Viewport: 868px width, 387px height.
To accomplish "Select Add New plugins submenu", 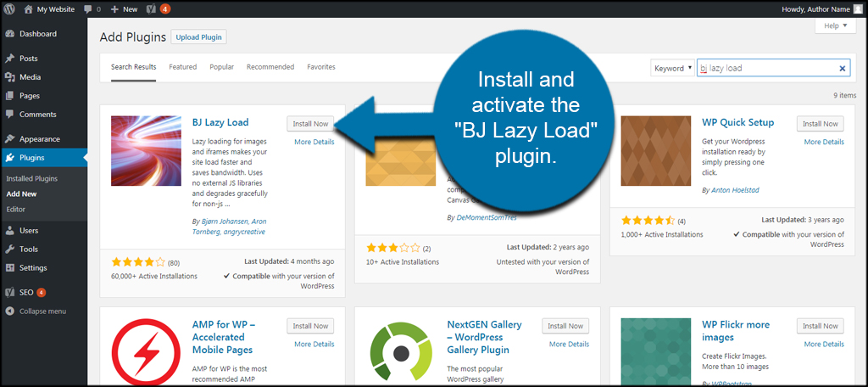I will (x=21, y=194).
